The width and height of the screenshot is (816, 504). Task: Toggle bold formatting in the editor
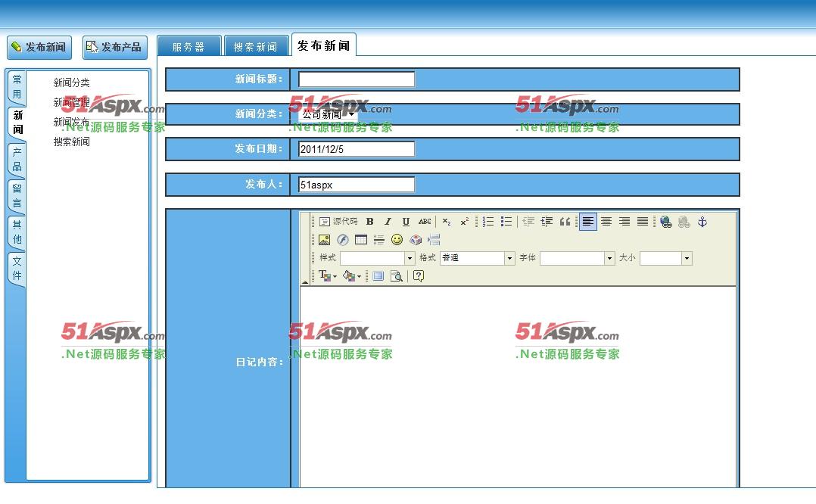click(369, 222)
